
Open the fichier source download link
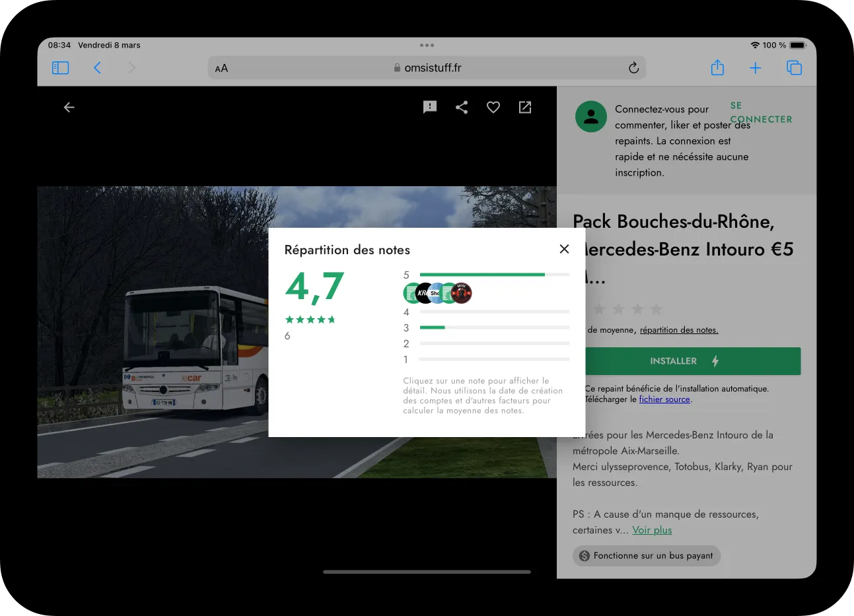(x=664, y=399)
